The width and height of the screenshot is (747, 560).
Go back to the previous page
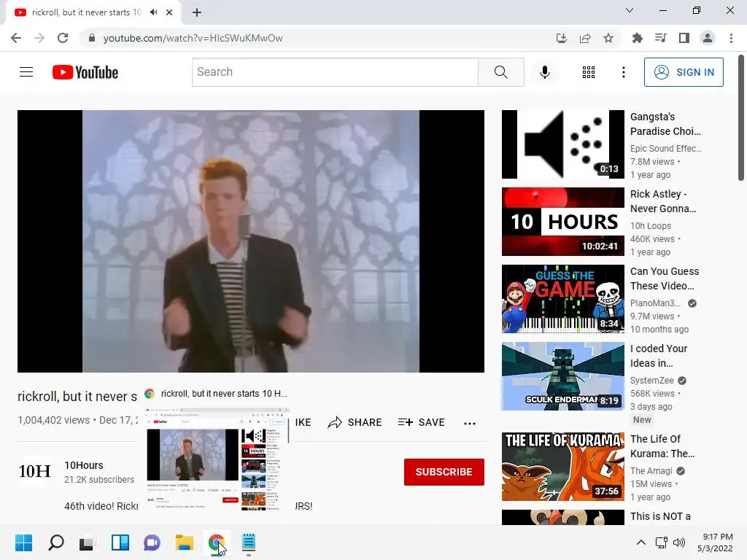click(16, 38)
